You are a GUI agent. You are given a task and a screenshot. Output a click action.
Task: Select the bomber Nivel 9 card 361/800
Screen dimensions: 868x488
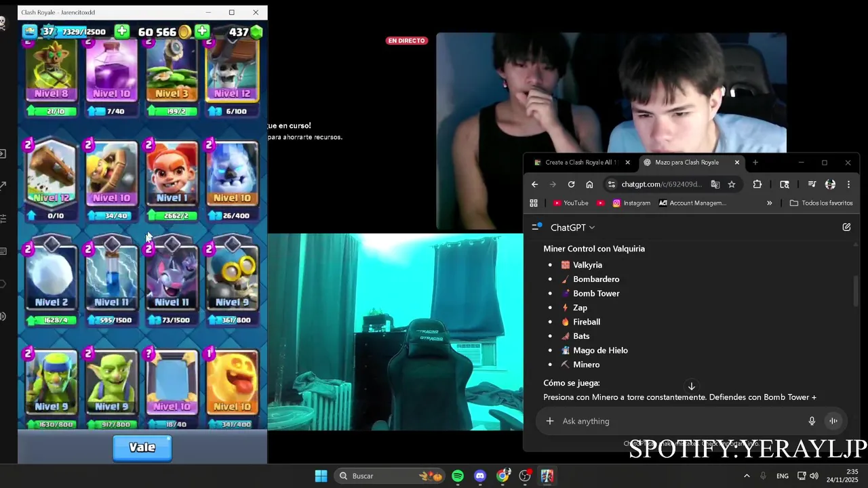(x=232, y=278)
